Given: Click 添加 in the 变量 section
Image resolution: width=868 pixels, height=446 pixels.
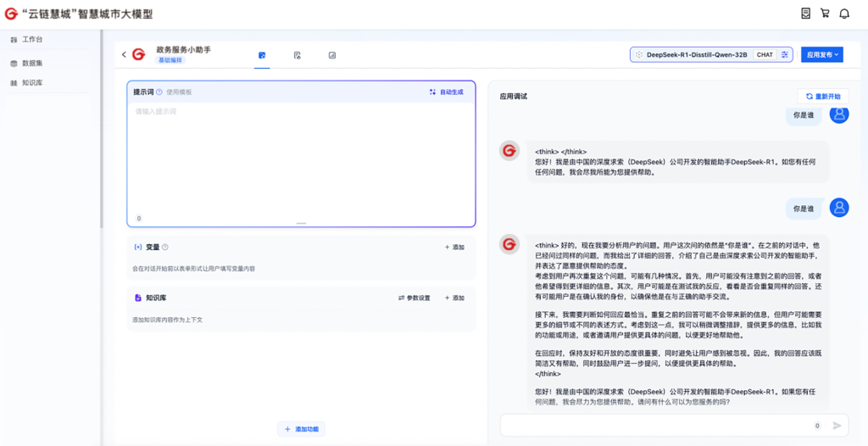Looking at the screenshot, I should click(x=454, y=247).
